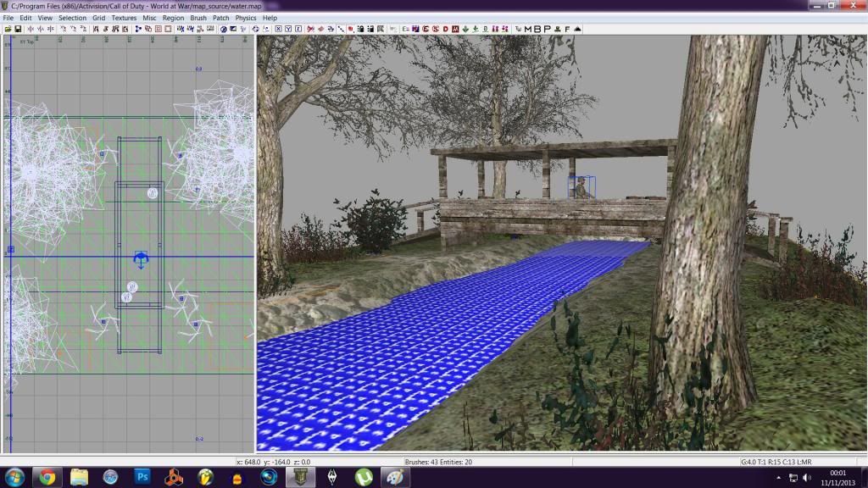Click the red circled S toolbar icon

[435, 29]
